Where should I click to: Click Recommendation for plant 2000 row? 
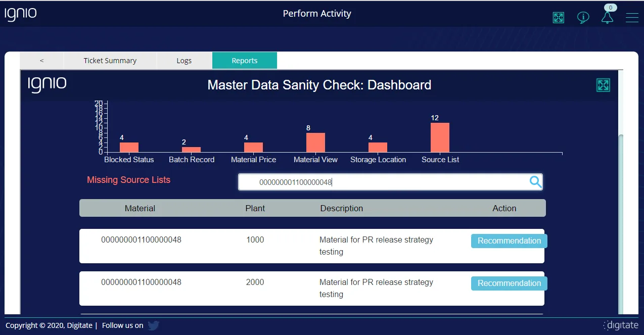click(509, 283)
